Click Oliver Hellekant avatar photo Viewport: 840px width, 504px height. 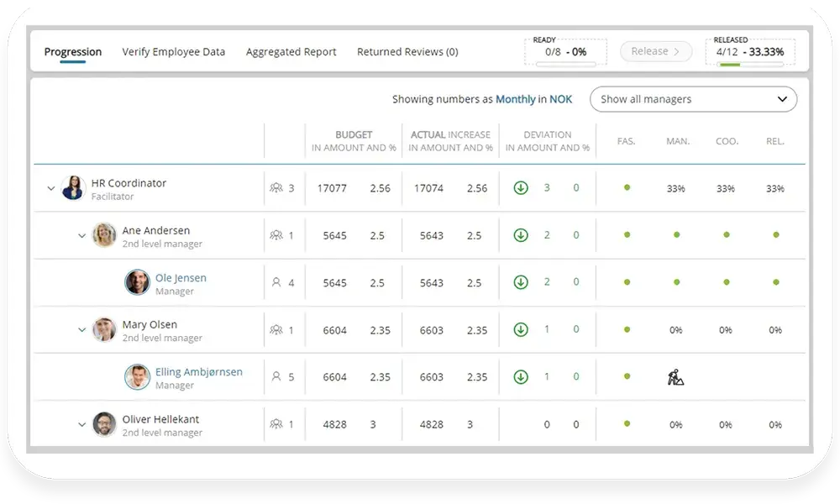[x=104, y=424]
